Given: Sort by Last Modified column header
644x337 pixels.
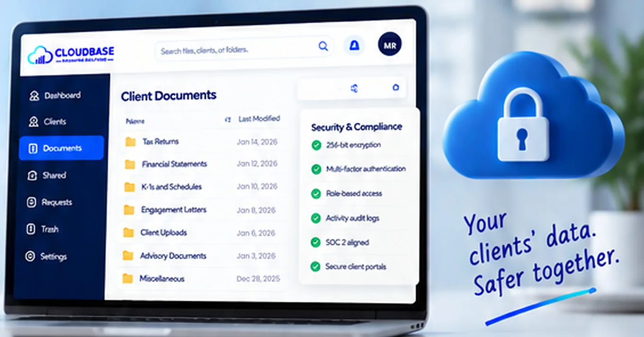Looking at the screenshot, I should point(259,119).
